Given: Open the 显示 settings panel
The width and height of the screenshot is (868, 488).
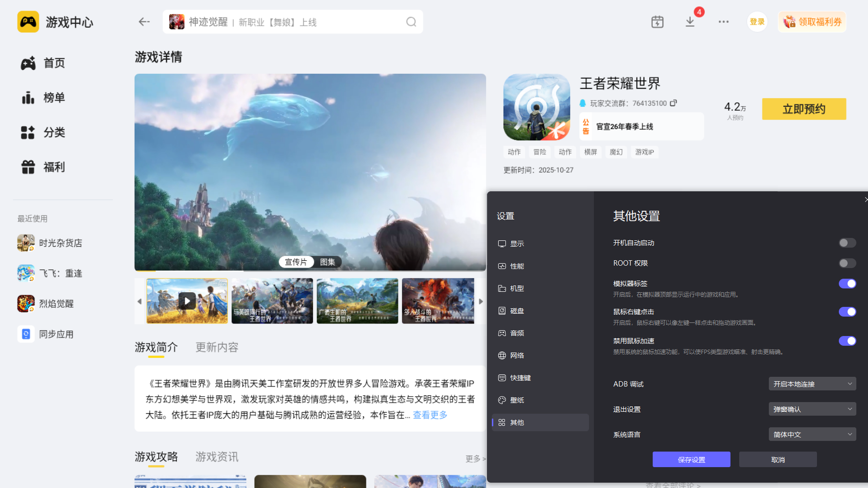Looking at the screenshot, I should click(x=517, y=243).
